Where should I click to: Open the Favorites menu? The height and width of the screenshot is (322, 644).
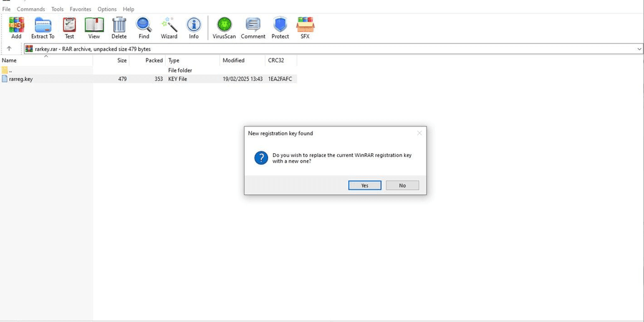pos(80,9)
